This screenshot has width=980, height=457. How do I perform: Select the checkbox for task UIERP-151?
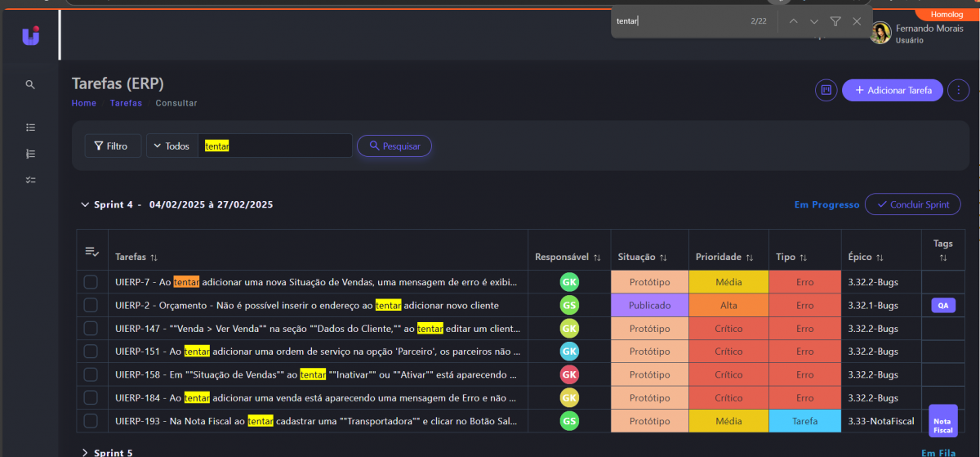(91, 352)
